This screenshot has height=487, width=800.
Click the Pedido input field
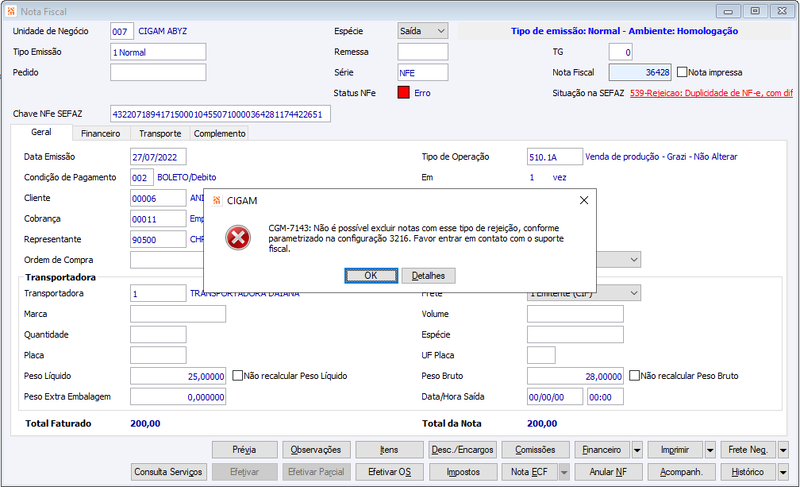158,72
